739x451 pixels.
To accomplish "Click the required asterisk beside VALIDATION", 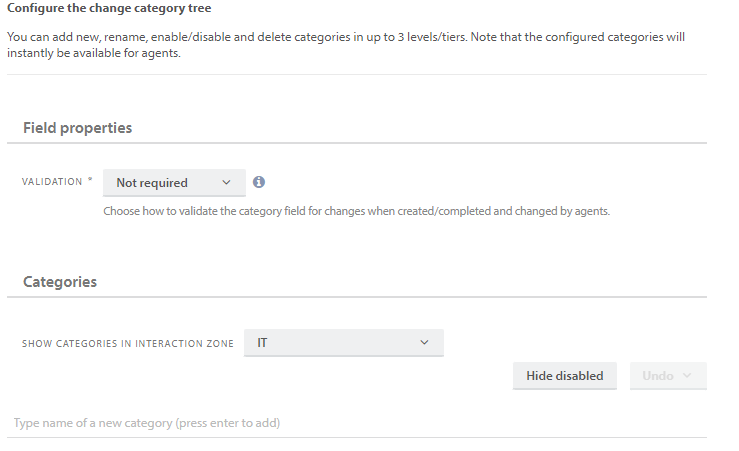I will (90, 181).
